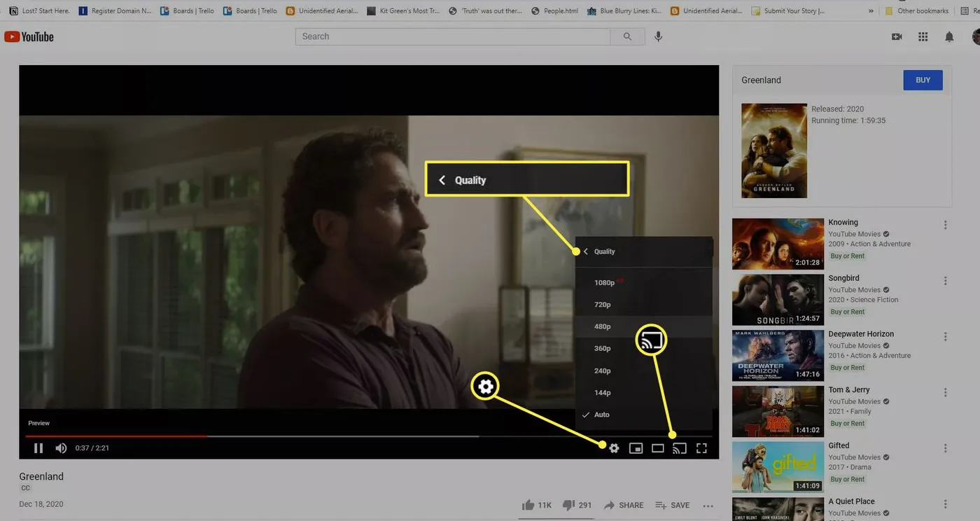Click the BUY button for Greenland
The image size is (980, 521).
pyautogui.click(x=922, y=80)
